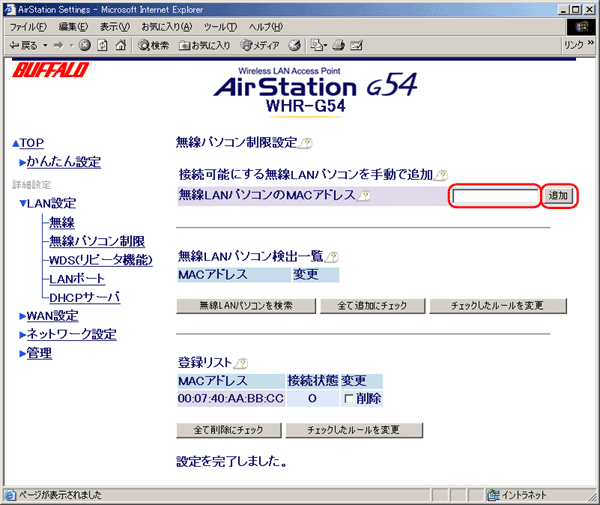600x505 pixels.
Task: Click the Windows logo throbber icon
Action: pos(581,27)
